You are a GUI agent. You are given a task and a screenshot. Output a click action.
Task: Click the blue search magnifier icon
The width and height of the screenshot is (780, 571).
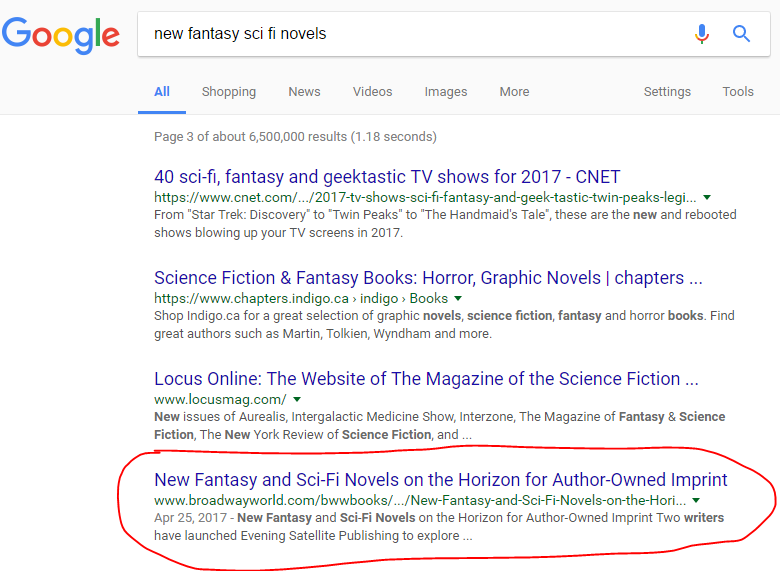[741, 34]
